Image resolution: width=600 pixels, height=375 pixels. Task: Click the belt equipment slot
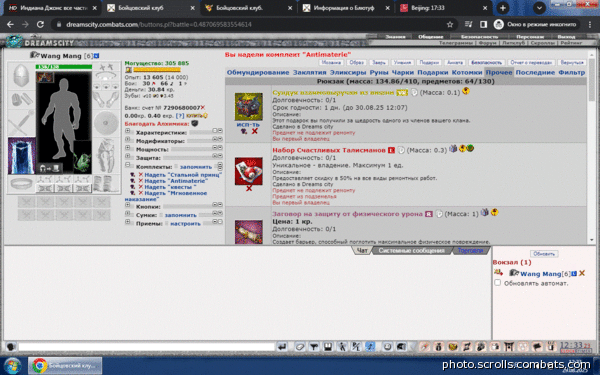tap(21, 184)
